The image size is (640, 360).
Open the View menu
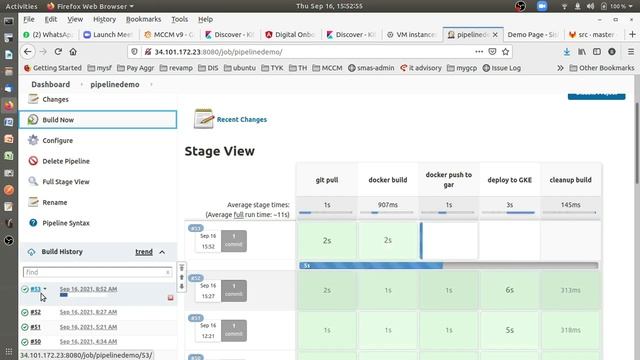pos(75,19)
